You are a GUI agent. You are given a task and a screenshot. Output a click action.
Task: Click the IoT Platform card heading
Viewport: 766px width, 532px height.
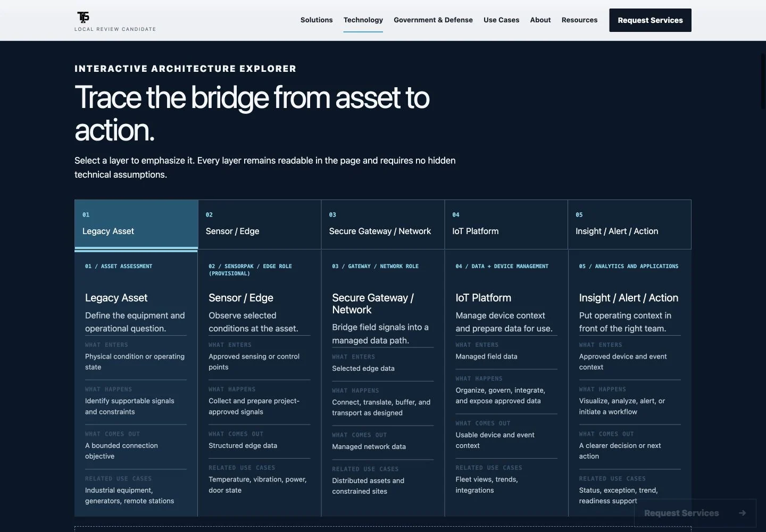[x=483, y=298]
